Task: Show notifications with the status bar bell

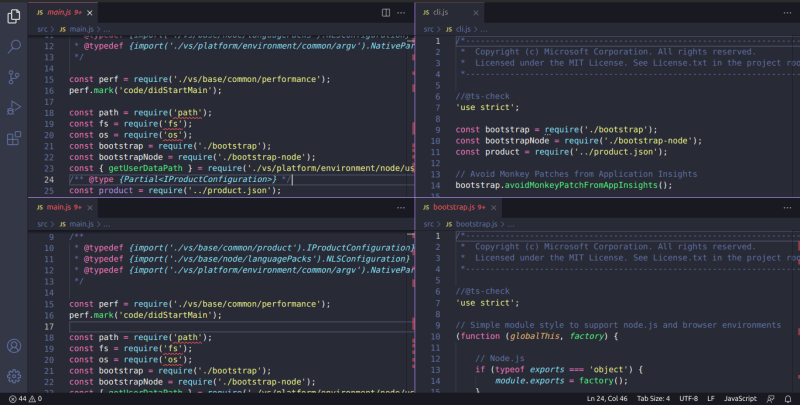Action: pyautogui.click(x=788, y=399)
